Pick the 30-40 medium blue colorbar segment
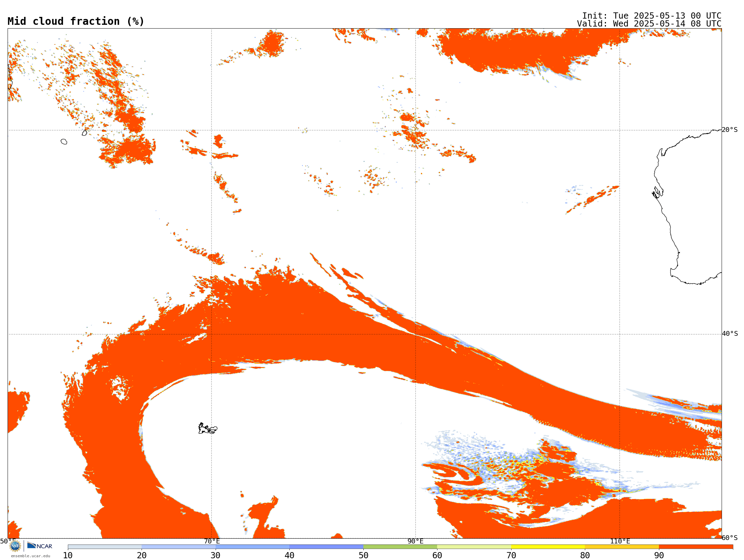Viewport: 744px width, 560px height. [x=252, y=547]
